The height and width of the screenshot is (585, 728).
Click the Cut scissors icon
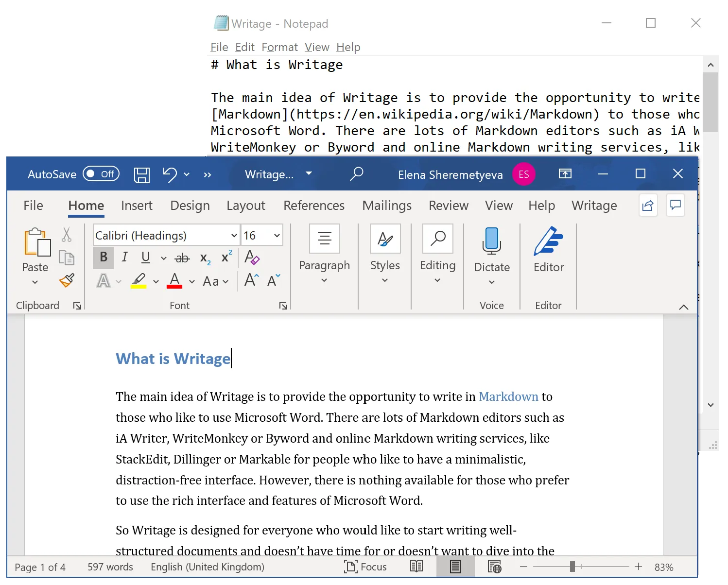67,234
